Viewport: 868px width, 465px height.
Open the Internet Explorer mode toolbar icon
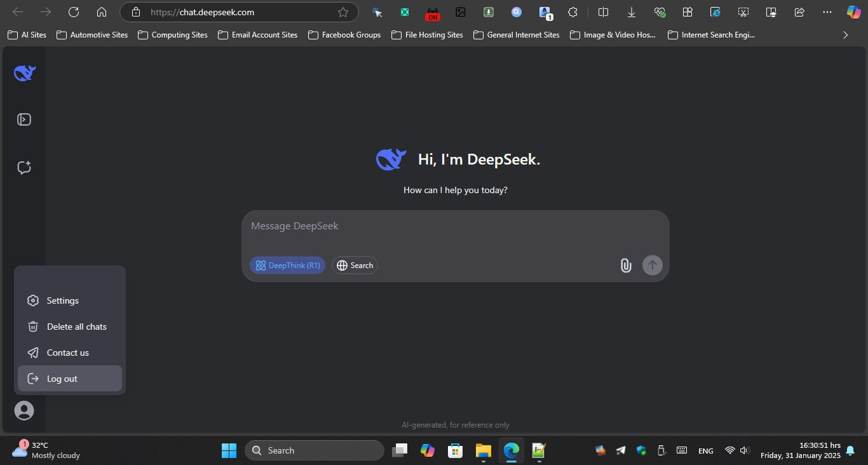point(715,12)
